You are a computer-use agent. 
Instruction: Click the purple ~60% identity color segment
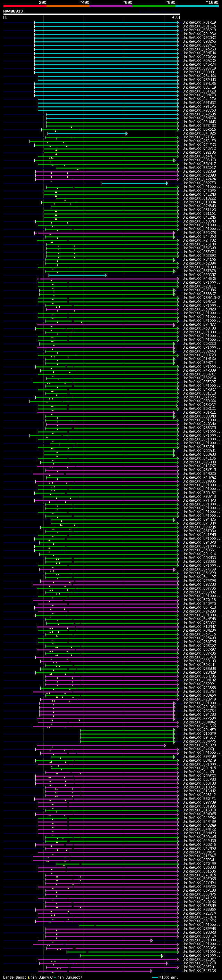point(111,6)
